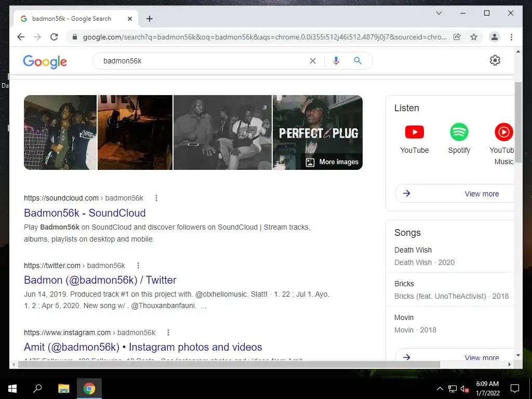Click View more under Listen

pyautogui.click(x=454, y=193)
